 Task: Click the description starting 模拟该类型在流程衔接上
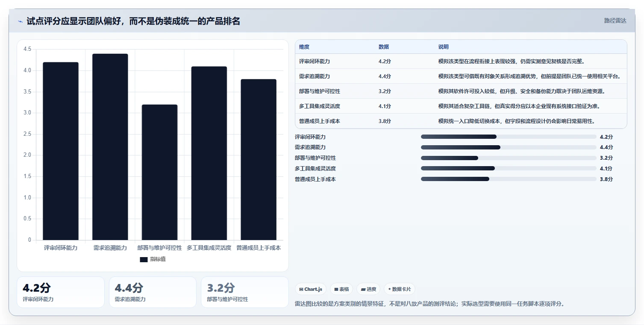click(x=512, y=61)
